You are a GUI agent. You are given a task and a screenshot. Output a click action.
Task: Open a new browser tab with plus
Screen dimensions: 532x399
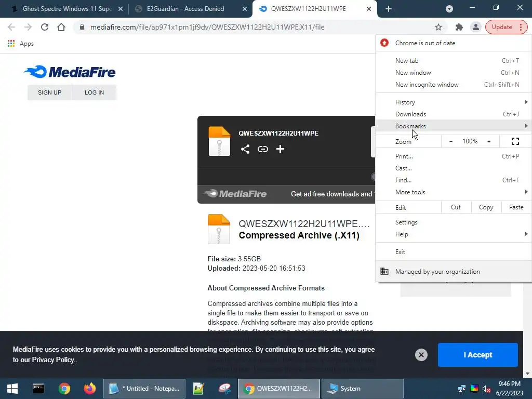point(389,9)
